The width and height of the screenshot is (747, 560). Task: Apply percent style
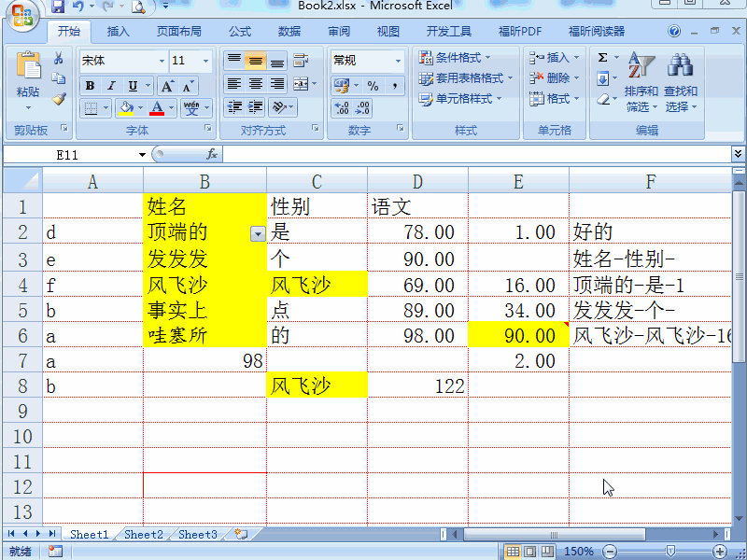point(373,86)
